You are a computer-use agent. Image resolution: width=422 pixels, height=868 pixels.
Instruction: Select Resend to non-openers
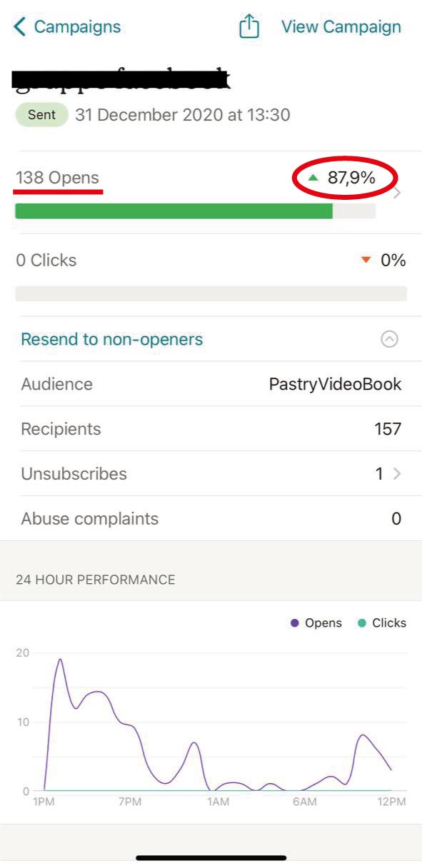(x=112, y=340)
